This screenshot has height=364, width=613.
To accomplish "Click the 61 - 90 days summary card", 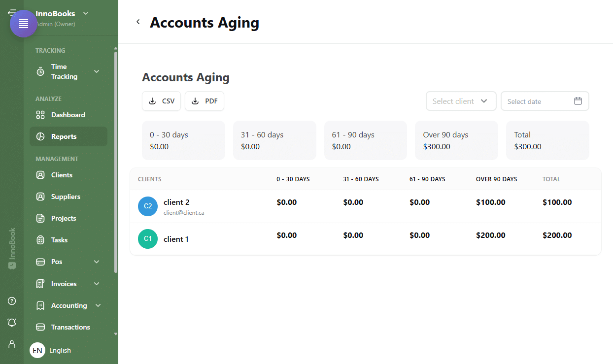I will 366,140.
